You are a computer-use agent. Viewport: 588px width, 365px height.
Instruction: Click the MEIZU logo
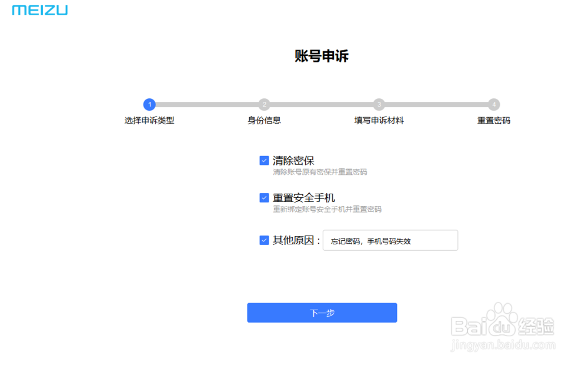click(39, 9)
